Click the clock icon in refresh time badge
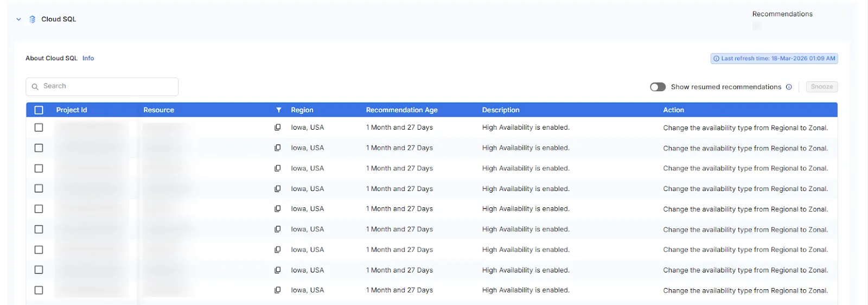 (x=717, y=59)
